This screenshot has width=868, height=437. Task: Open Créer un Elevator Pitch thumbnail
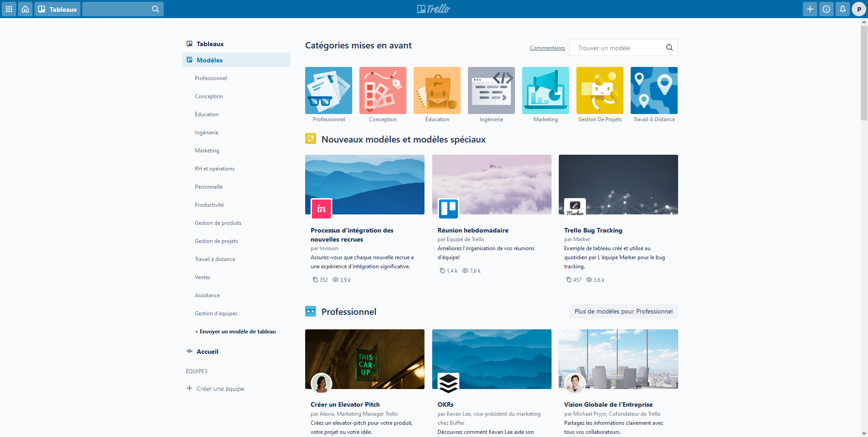click(x=365, y=359)
